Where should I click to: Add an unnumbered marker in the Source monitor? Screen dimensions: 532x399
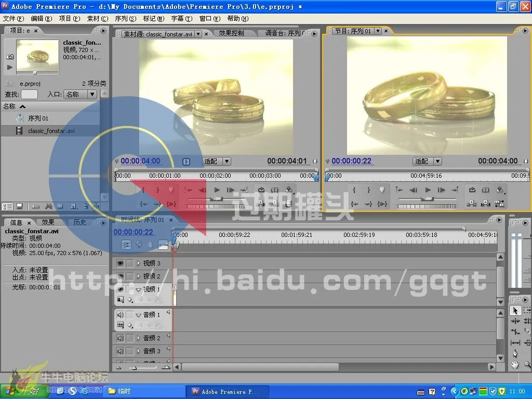tap(170, 190)
